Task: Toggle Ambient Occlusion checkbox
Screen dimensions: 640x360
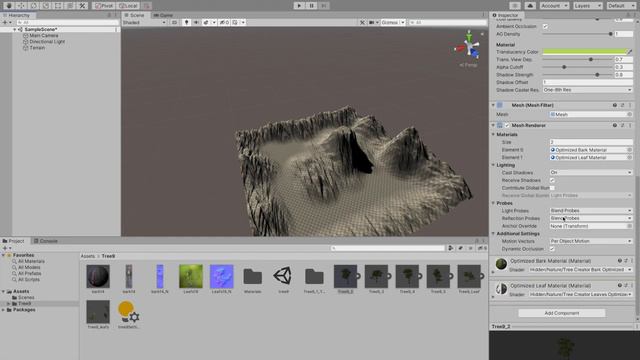Action: click(x=545, y=26)
